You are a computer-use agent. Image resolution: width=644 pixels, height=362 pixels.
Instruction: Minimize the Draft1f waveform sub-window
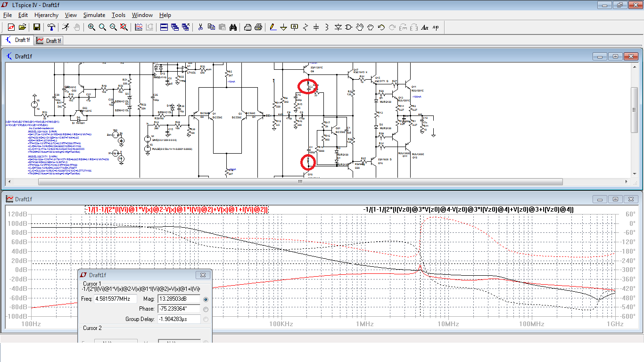[x=600, y=199]
